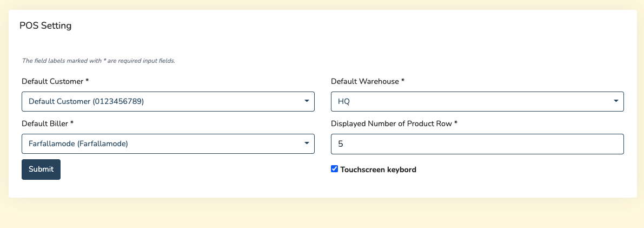Click the Default Customer (0123456789) value

(x=87, y=101)
